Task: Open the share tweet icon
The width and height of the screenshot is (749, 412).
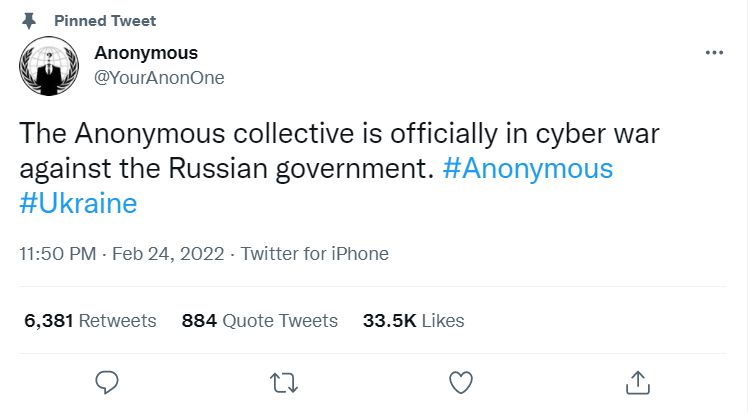Action: click(638, 381)
